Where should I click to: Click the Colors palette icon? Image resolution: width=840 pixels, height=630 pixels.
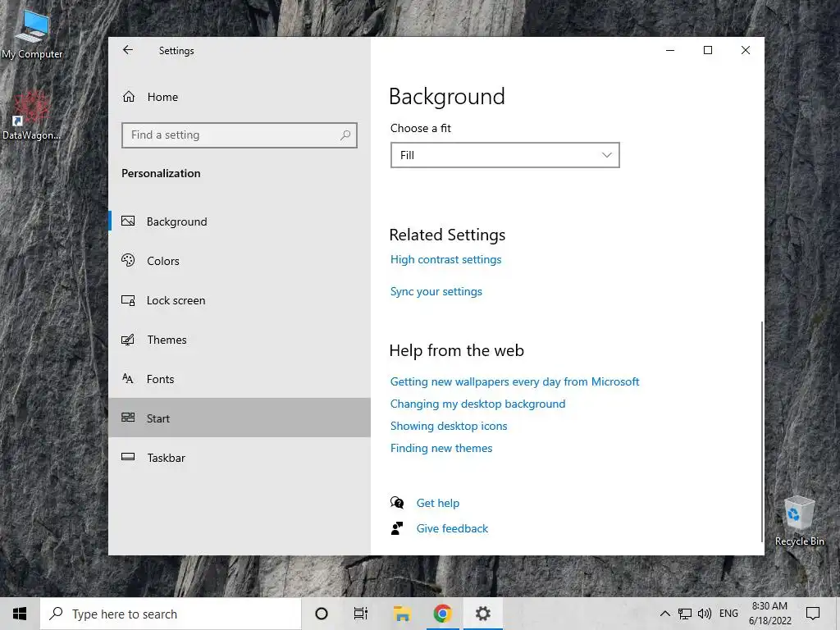click(128, 260)
